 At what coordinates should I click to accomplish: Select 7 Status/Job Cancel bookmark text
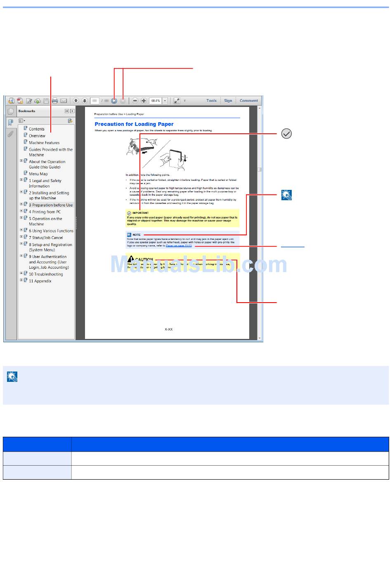pos(46,238)
